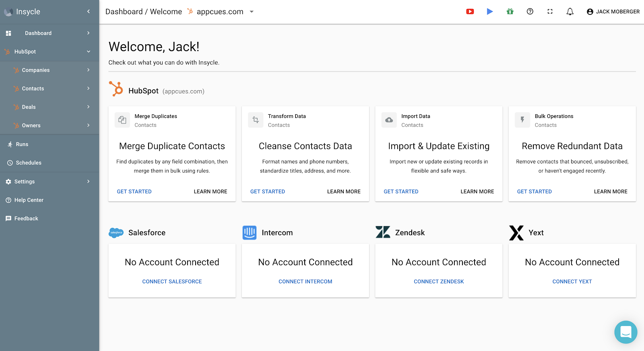Open the JACK MOBERGER account menu

[613, 12]
